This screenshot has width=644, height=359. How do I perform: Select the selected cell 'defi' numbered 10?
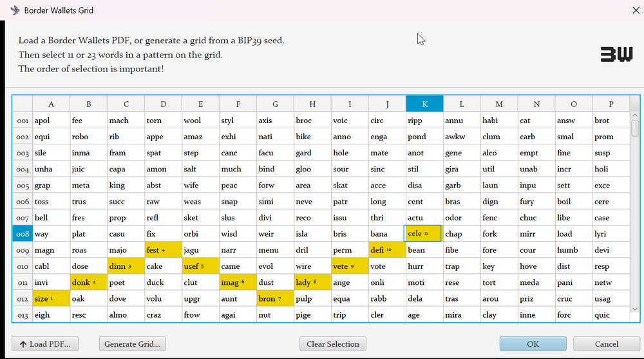(x=387, y=250)
